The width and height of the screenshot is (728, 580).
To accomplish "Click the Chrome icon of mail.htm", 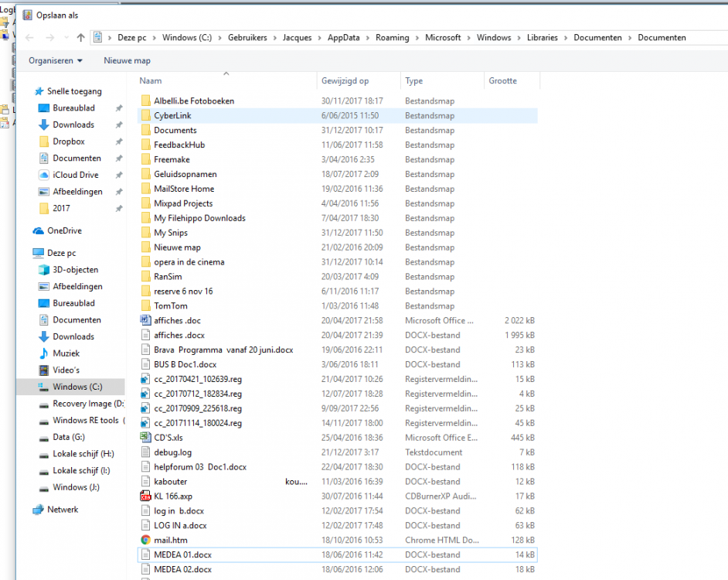I will tap(146, 540).
